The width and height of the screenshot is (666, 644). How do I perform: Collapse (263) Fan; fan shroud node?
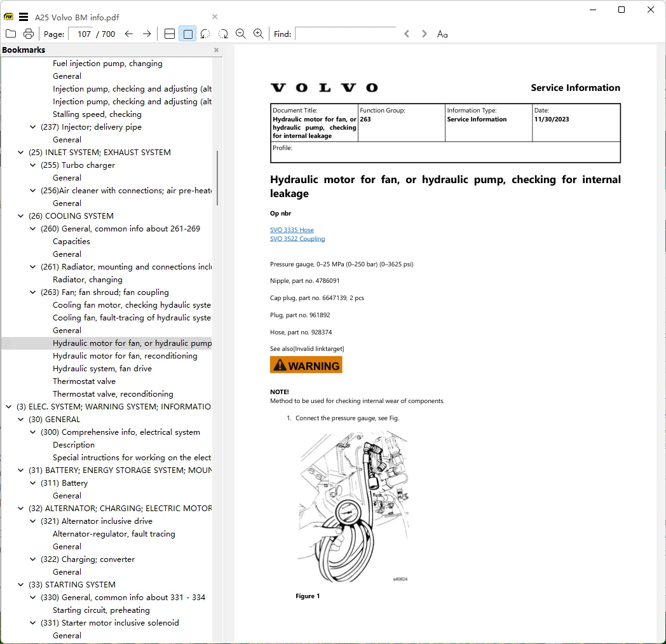click(x=32, y=292)
